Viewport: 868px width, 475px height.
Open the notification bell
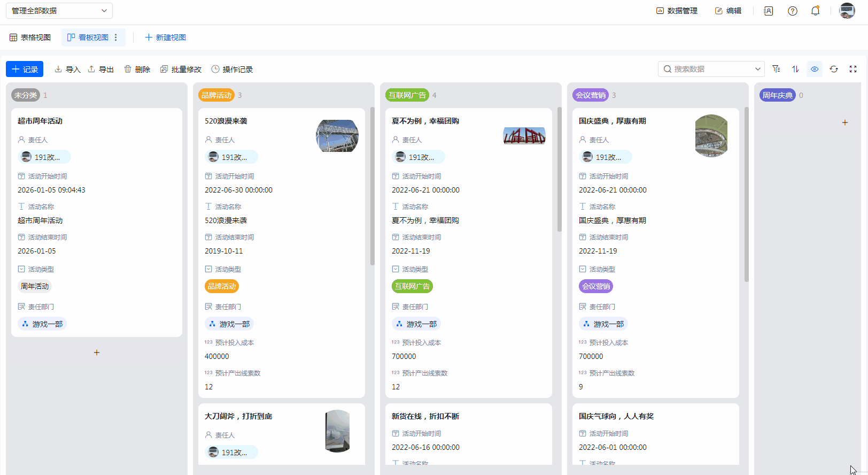(x=815, y=11)
